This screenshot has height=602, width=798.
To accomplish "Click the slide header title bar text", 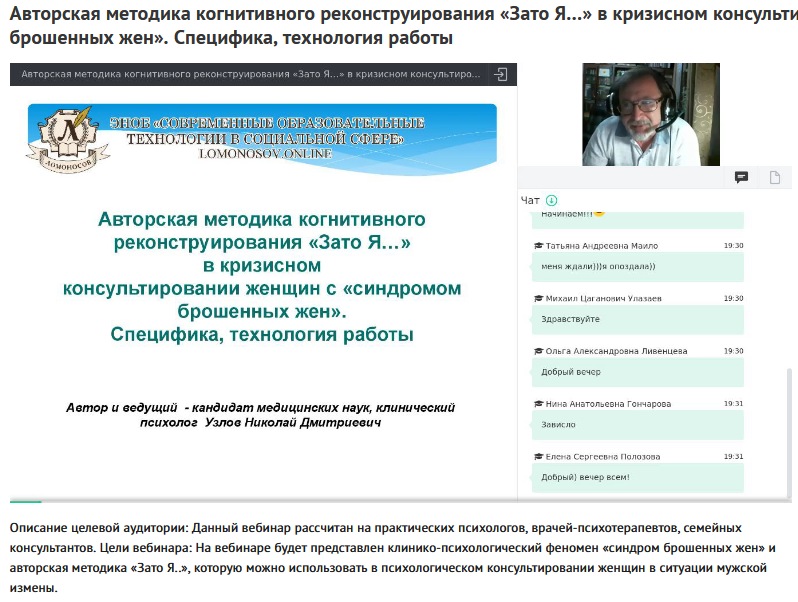I will 250,74.
